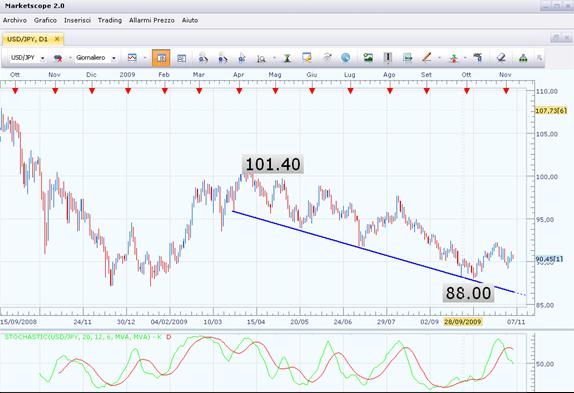Click the green hierarchy tree icon
Image resolution: width=574 pixels, height=393 pixels.
523,58
